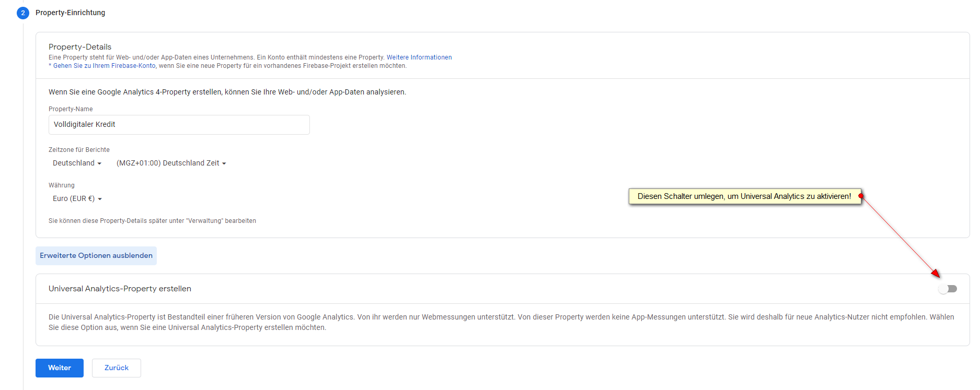980x390 pixels.
Task: Open the Deutschland country dropdown
Action: 77,163
